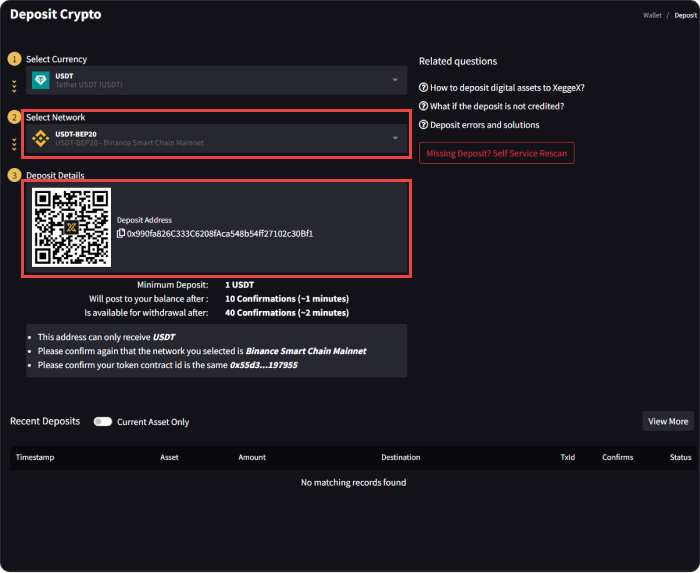Image resolution: width=700 pixels, height=573 pixels.
Task: Click the 'Related questions' heading
Action: pos(458,61)
